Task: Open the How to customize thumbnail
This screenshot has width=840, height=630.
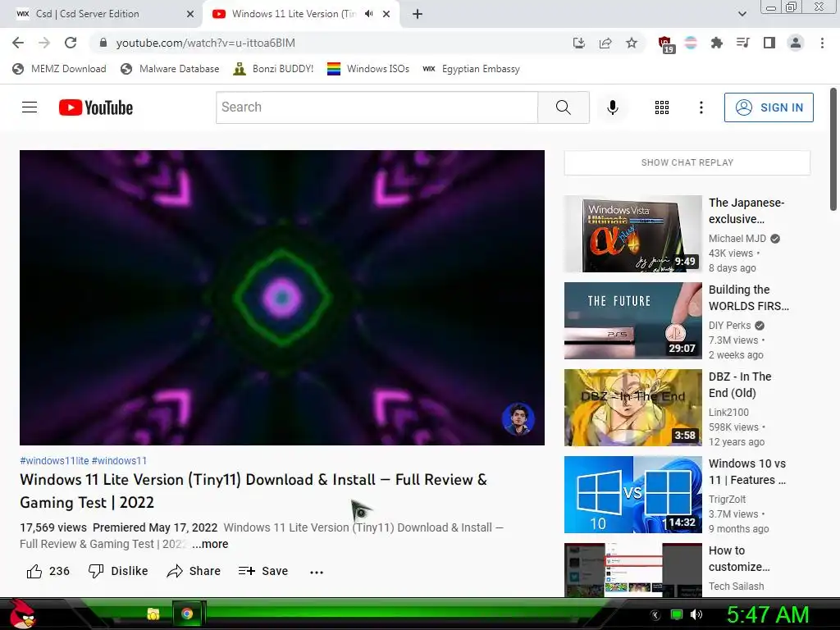Action: point(632,570)
